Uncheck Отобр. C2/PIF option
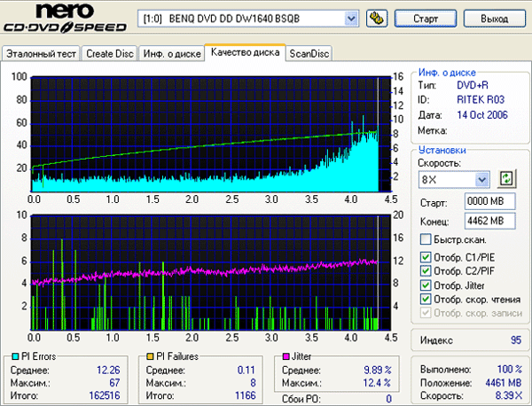The height and width of the screenshot is (406, 532). [x=426, y=272]
